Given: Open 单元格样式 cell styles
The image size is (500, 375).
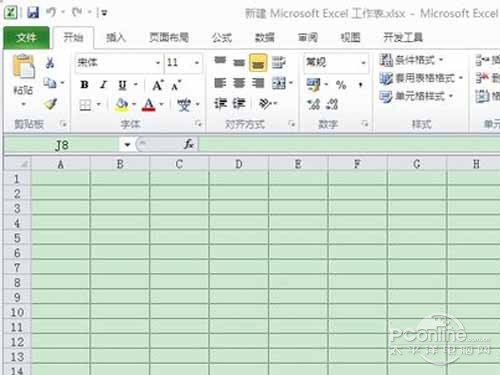Looking at the screenshot, I should coord(416,96).
